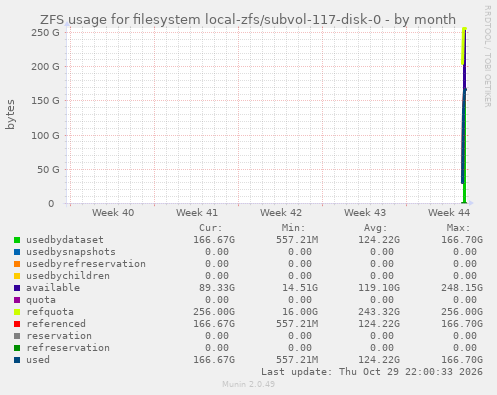The width and height of the screenshot is (497, 395).
Task: Click the available Max value 248.15G
Action: coord(462,288)
